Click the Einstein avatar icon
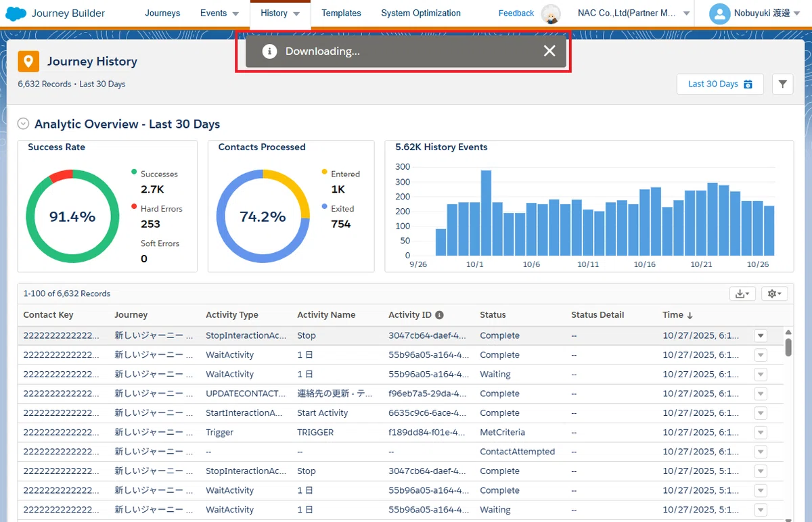This screenshot has width=812, height=522. [551, 14]
